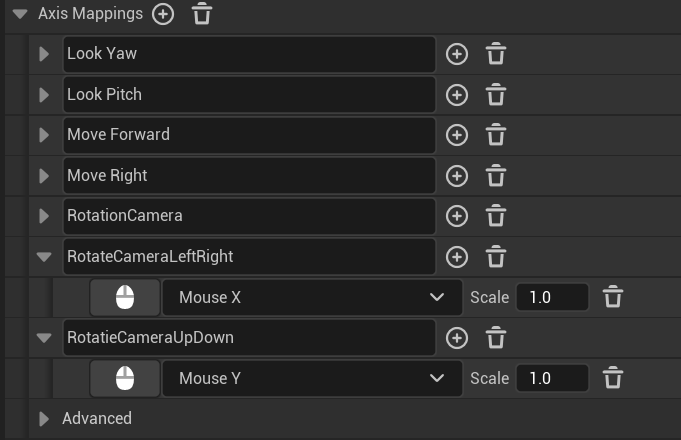This screenshot has height=440, width=681.
Task: Click the Mouse X key selector icon
Action: (x=125, y=297)
